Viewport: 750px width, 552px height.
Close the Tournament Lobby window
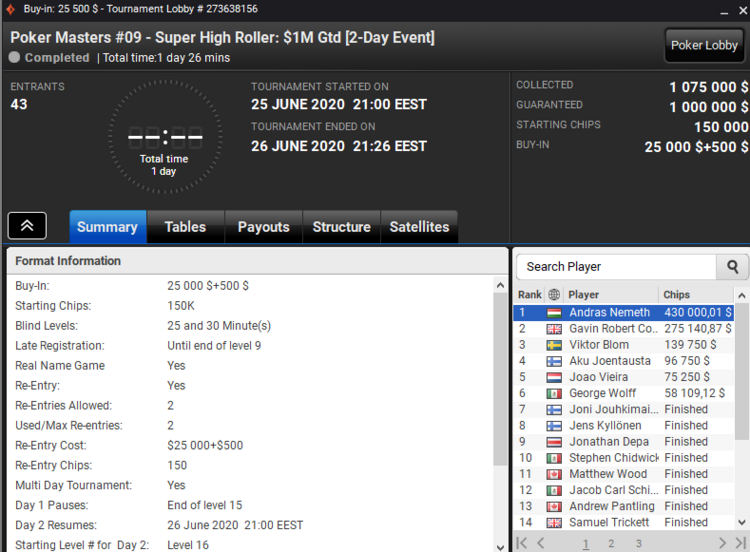point(743,10)
